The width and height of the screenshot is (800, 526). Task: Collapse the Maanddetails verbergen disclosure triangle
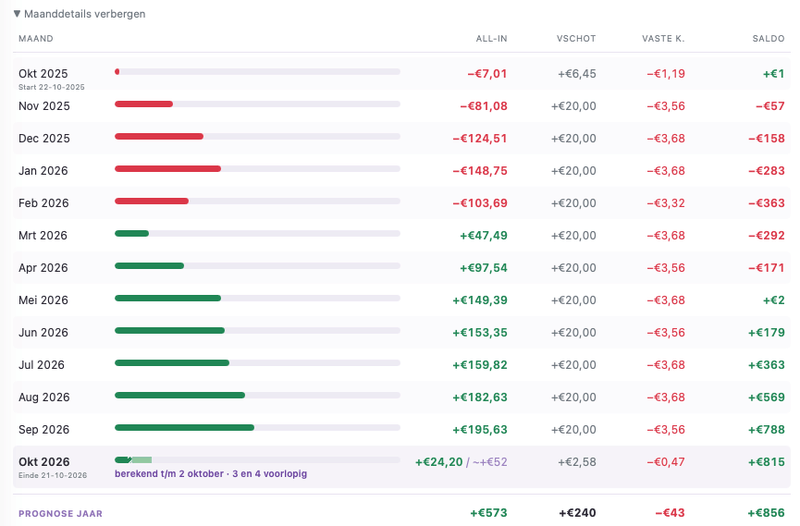coord(17,14)
